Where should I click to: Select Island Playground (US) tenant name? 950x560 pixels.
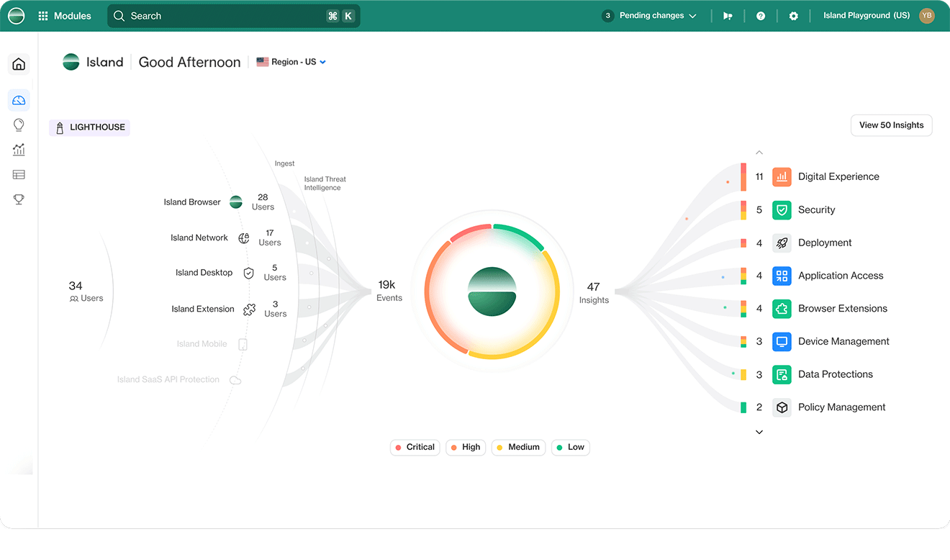867,16
